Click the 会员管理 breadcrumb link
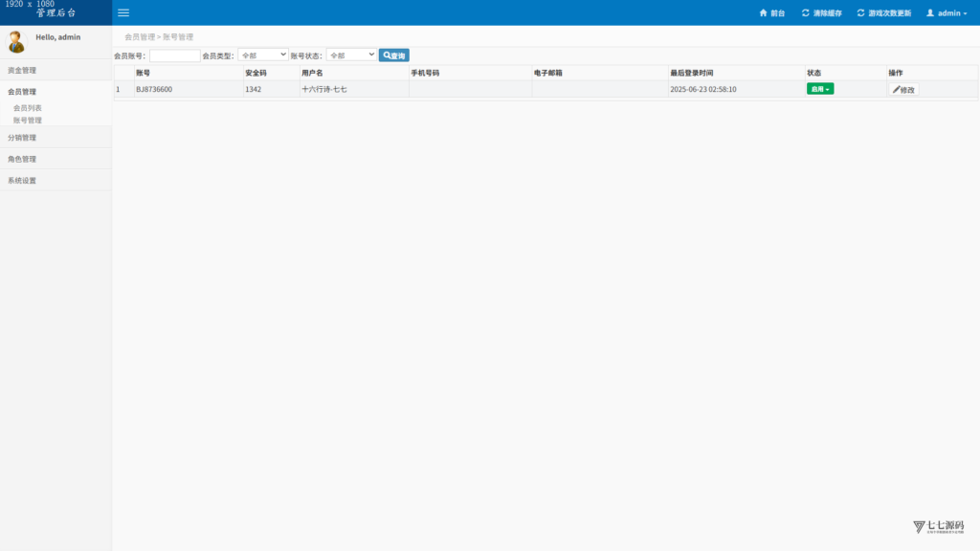Image resolution: width=980 pixels, height=551 pixels. pos(140,37)
